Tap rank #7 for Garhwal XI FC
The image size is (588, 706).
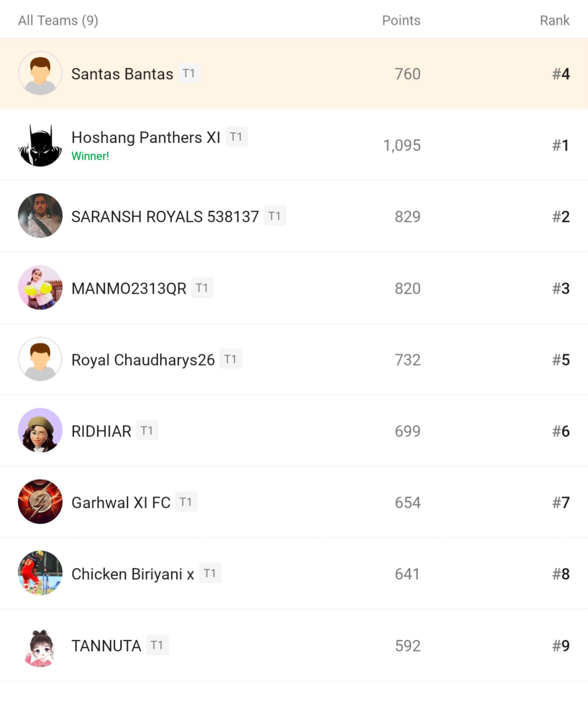point(561,503)
